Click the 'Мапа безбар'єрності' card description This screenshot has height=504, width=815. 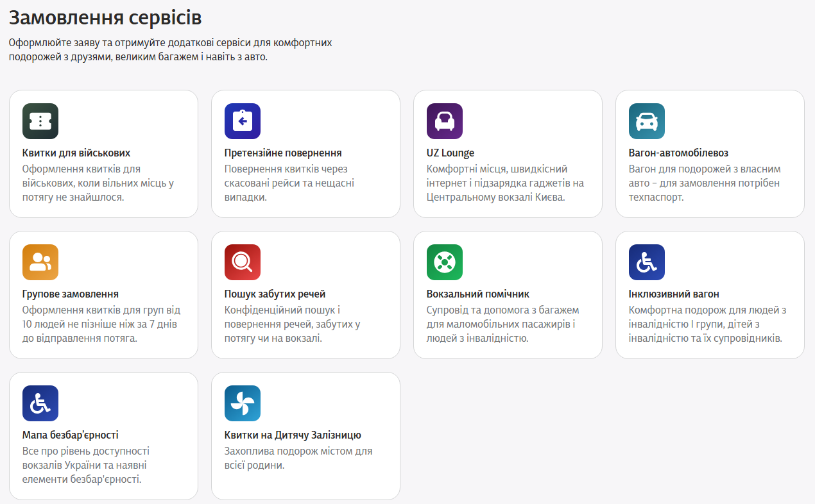[86, 466]
